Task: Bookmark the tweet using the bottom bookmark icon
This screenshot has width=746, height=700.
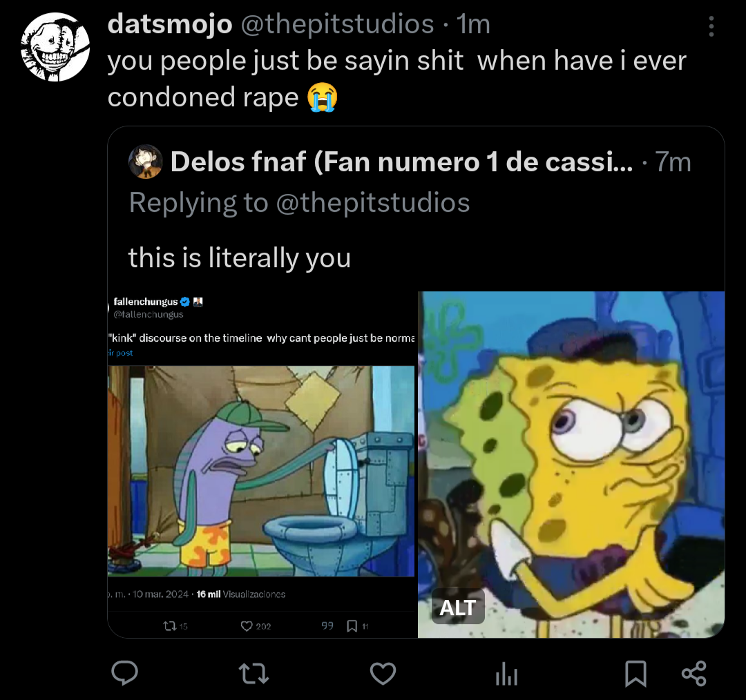Action: (635, 673)
